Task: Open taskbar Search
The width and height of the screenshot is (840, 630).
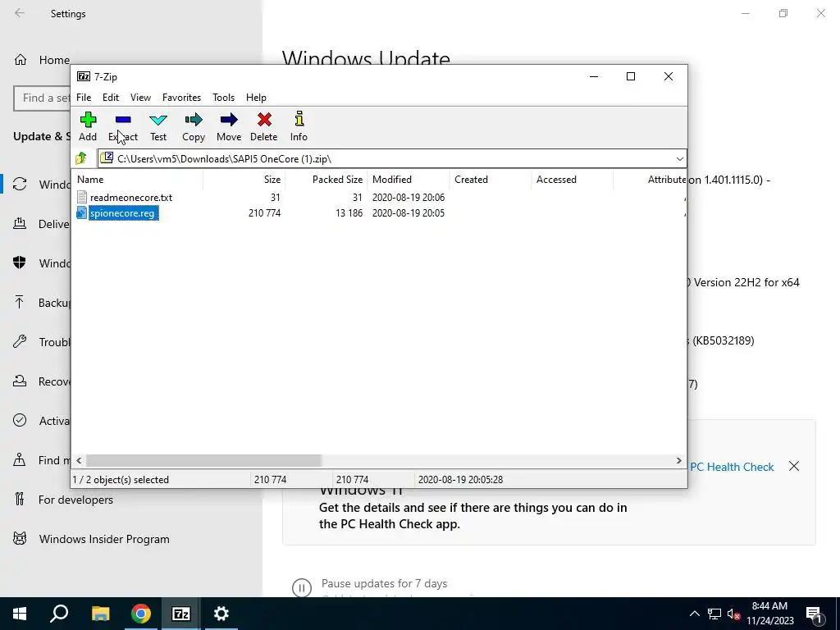Action: pos(59,614)
